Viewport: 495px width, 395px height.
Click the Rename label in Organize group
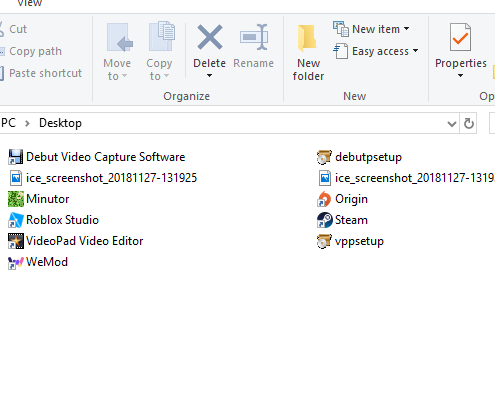tap(253, 63)
